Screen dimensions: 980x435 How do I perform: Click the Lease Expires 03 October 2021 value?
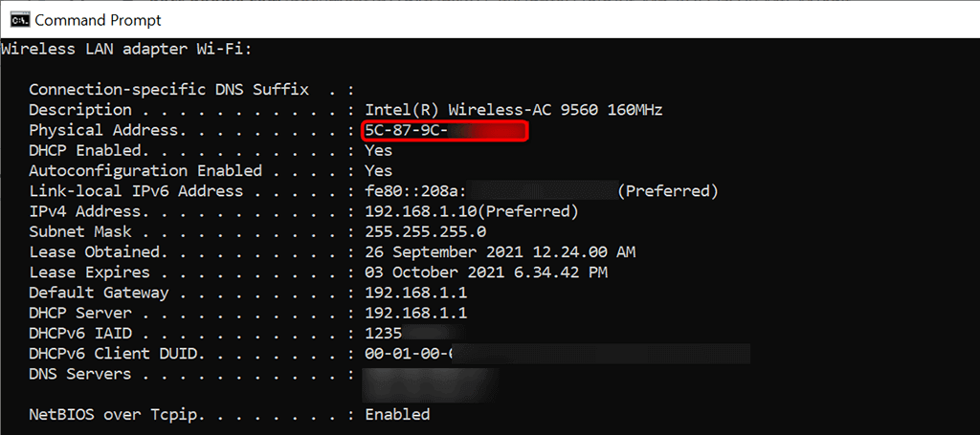coord(486,272)
